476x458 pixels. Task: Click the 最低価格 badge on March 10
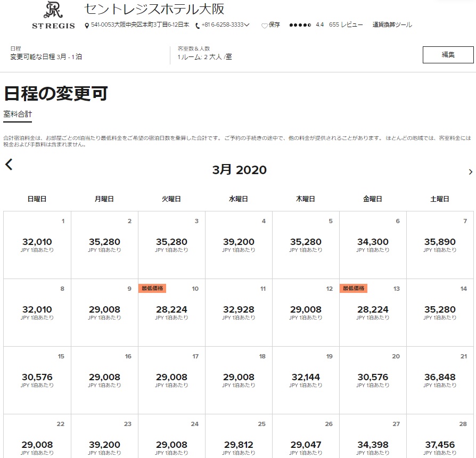click(x=152, y=288)
